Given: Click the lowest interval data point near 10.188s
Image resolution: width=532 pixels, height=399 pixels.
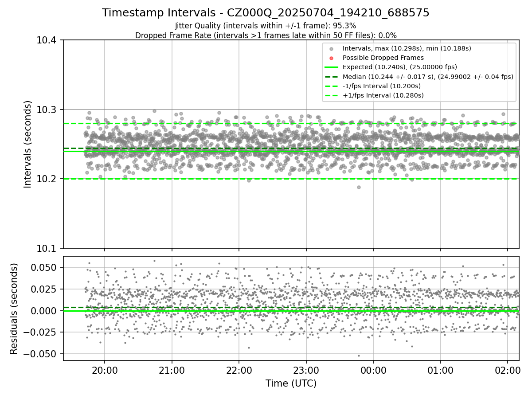Looking at the screenshot, I should pyautogui.click(x=359, y=187).
